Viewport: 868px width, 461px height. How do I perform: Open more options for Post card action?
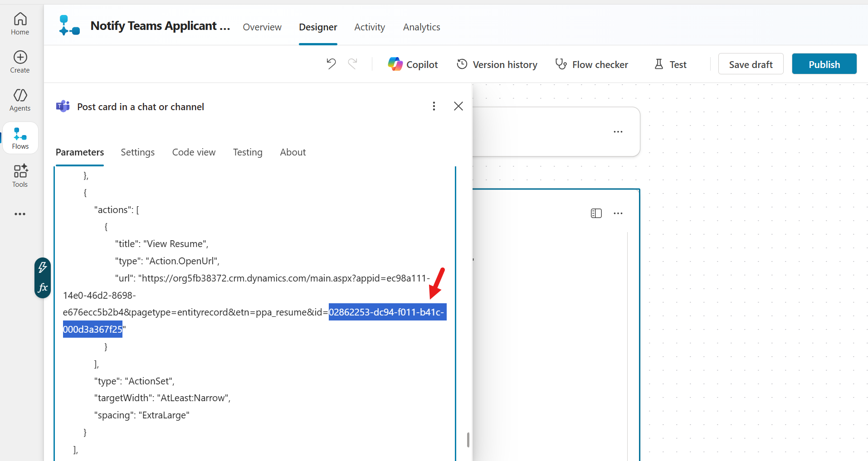(x=434, y=106)
